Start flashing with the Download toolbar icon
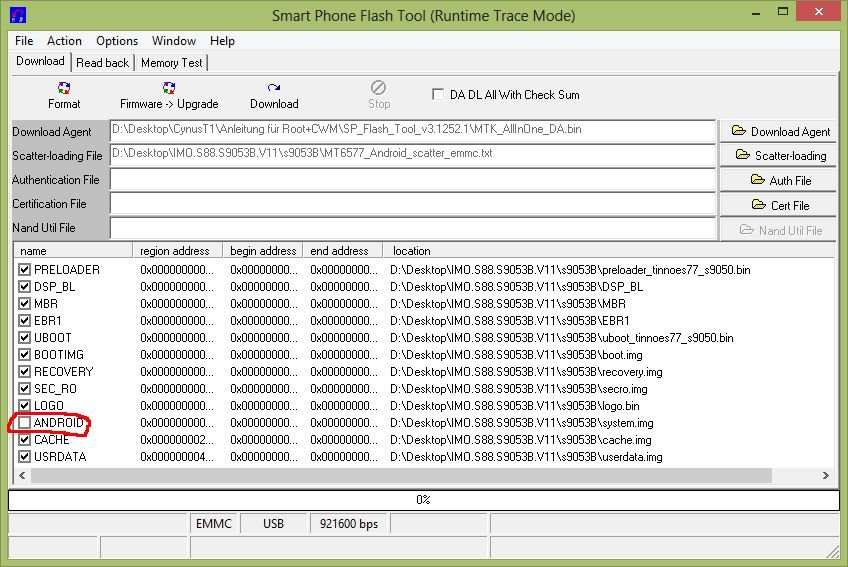 click(x=274, y=95)
